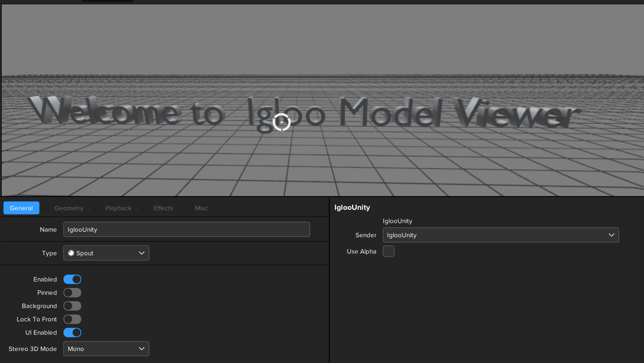Click the Name field containing IglooUnity

coord(187,230)
